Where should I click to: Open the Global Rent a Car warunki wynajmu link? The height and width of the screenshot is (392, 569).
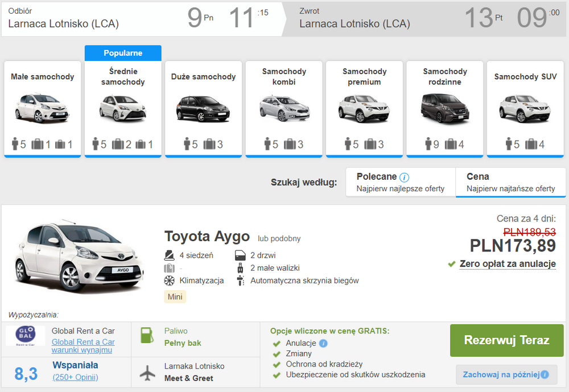coord(83,346)
